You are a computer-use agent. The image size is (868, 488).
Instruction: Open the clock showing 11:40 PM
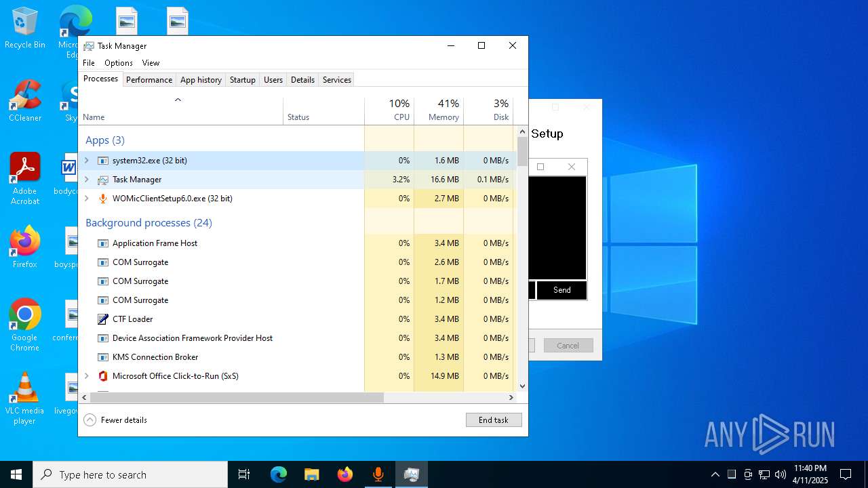pyautogui.click(x=810, y=474)
